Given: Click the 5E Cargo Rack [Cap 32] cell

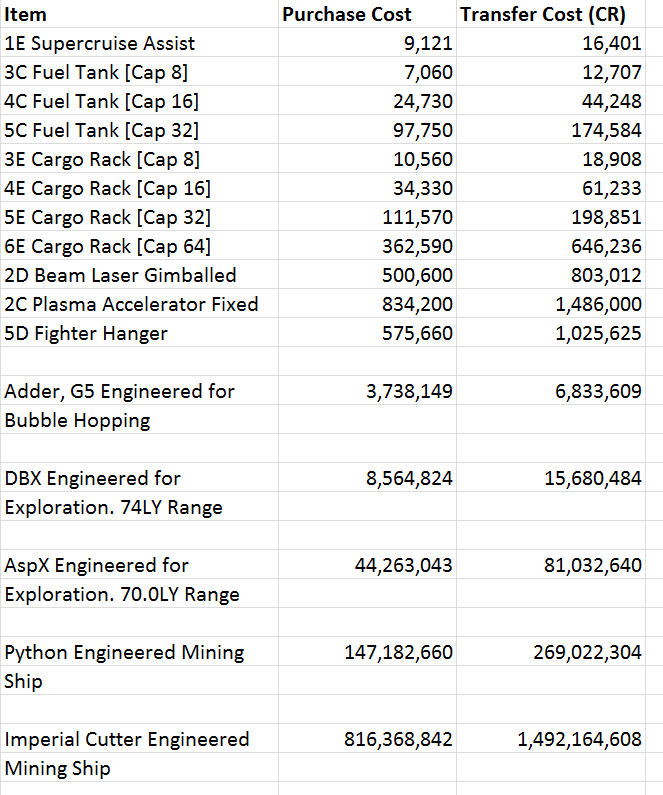Looking at the screenshot, I should (x=139, y=216).
